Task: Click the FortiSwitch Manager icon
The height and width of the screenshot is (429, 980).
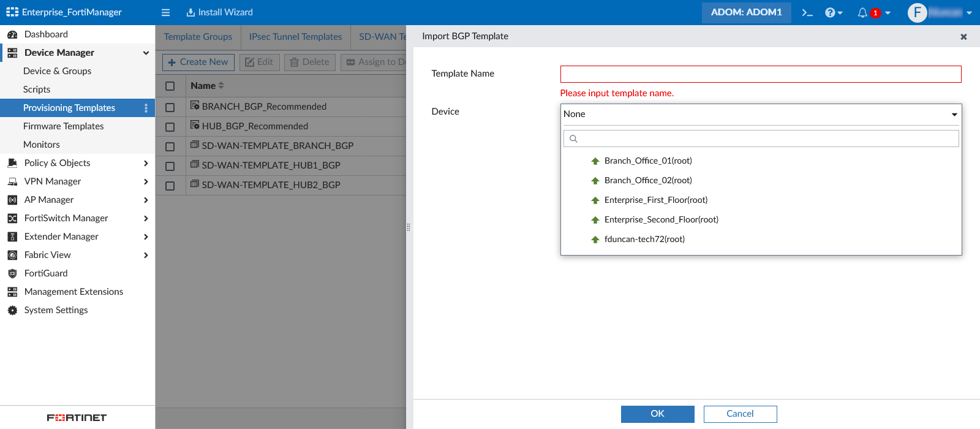Action: 12,218
